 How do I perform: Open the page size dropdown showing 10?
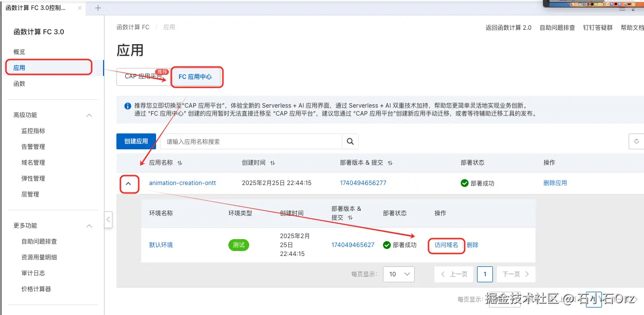(x=399, y=274)
